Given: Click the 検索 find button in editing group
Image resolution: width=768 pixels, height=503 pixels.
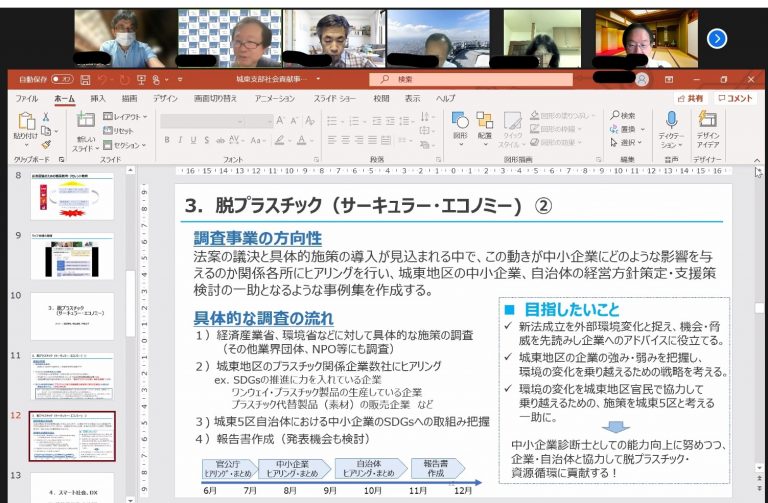Looking at the screenshot, I should click(x=623, y=116).
